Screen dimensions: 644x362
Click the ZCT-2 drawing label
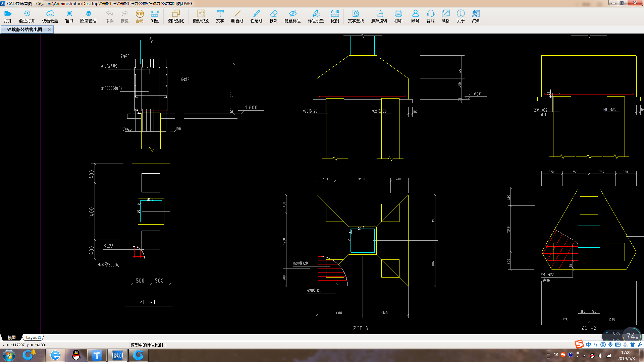click(589, 328)
